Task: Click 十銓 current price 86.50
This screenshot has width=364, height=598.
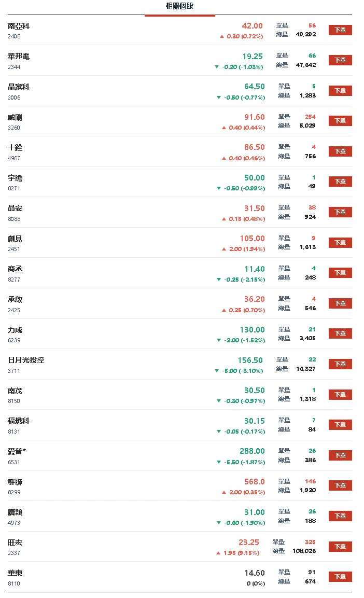Action: point(254,147)
